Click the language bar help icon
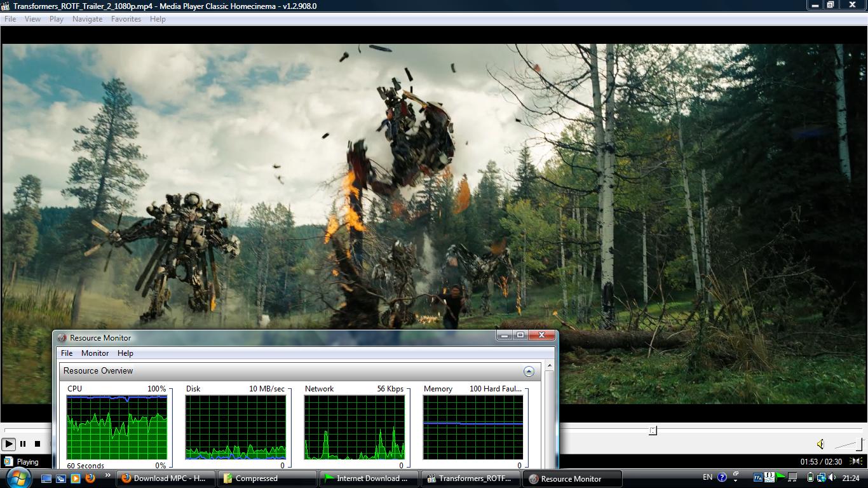This screenshot has height=488, width=868. click(x=722, y=477)
